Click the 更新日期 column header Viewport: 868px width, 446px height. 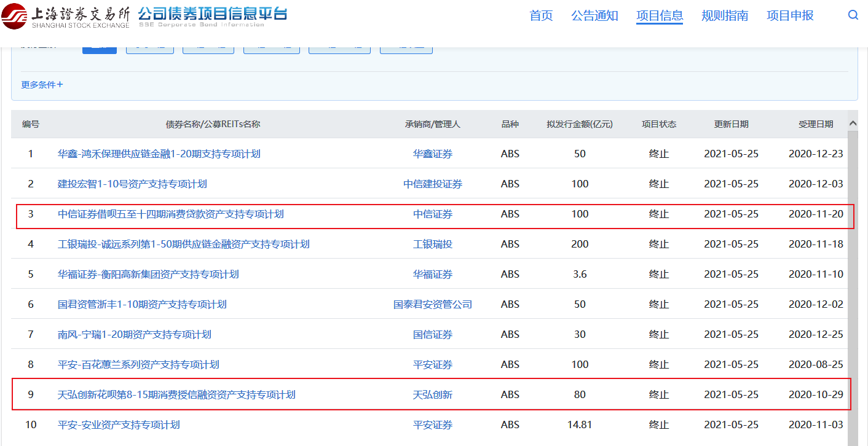732,124
